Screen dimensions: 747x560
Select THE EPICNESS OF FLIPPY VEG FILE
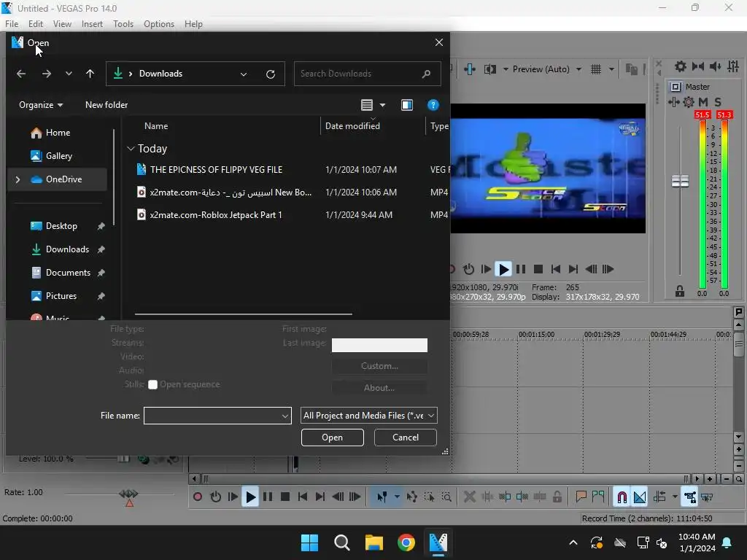tap(216, 169)
